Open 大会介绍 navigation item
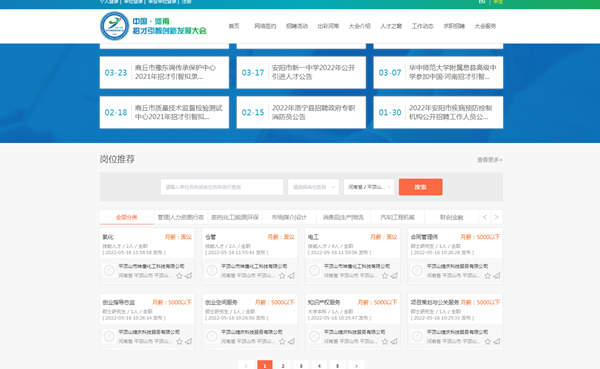Viewport: 600px width, 369px height. [x=360, y=26]
